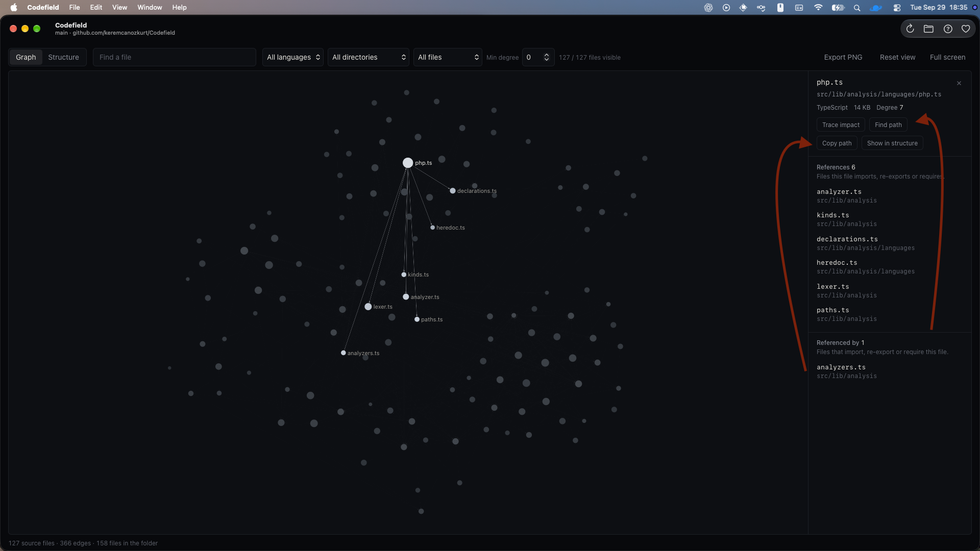Open the View menu
Screen dimensions: 980x551
(x=119, y=8)
